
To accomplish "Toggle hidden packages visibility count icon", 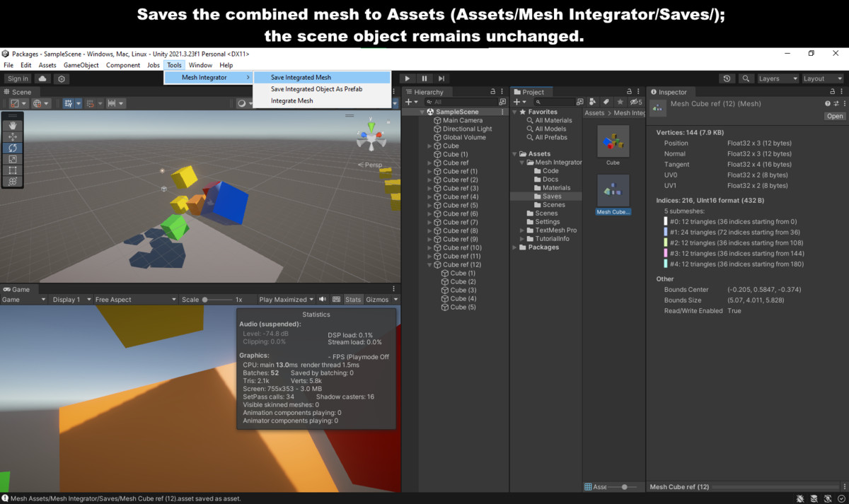I will point(635,102).
